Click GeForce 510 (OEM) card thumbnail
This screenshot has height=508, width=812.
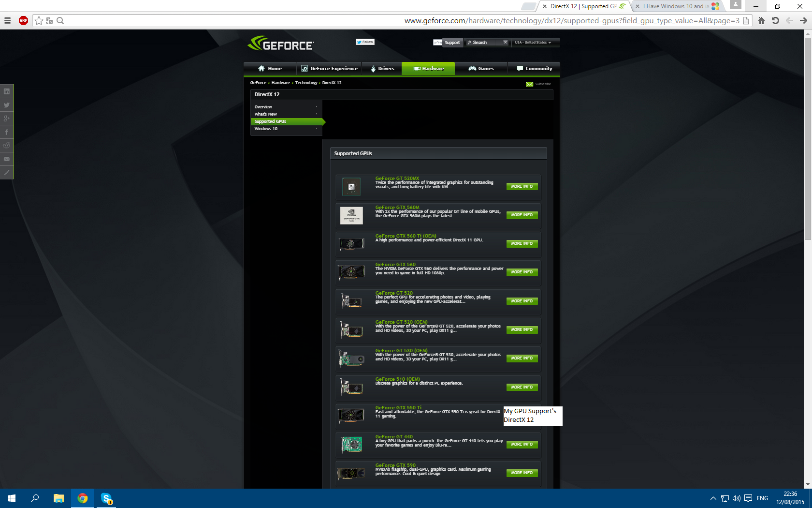click(351, 388)
